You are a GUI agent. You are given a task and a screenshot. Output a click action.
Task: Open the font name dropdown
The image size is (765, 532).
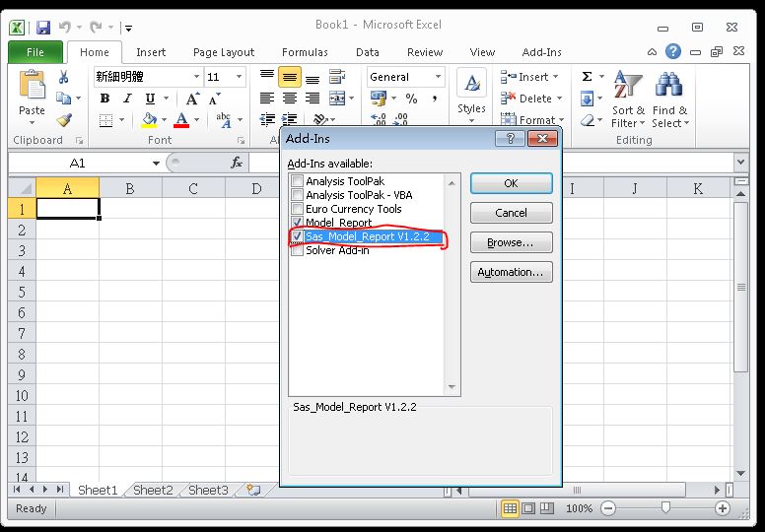pyautogui.click(x=196, y=77)
